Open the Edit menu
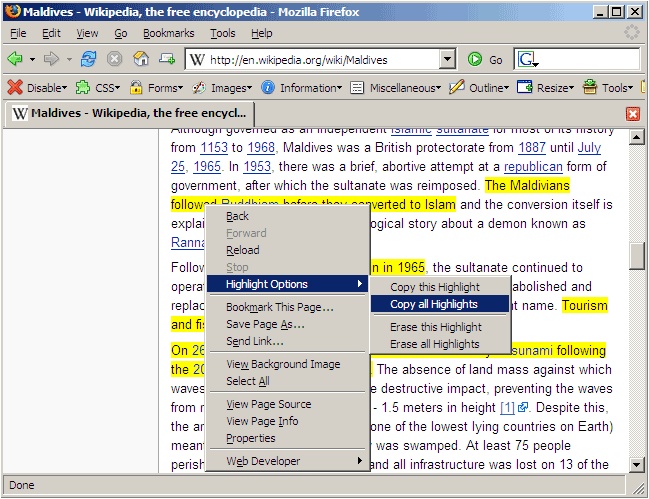This screenshot has height=499, width=649. pos(51,33)
